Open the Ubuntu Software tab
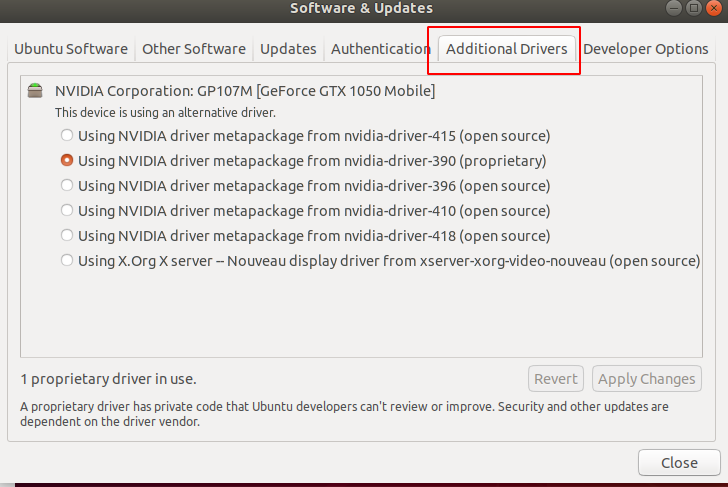This screenshot has width=728, height=487. click(71, 48)
